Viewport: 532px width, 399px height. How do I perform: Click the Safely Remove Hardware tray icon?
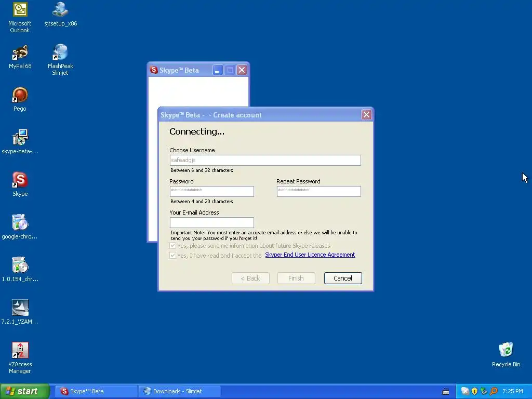click(x=484, y=391)
